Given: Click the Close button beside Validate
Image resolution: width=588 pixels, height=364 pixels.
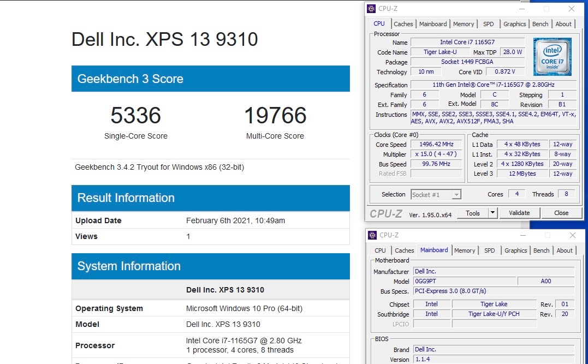Looking at the screenshot, I should click(x=561, y=213).
